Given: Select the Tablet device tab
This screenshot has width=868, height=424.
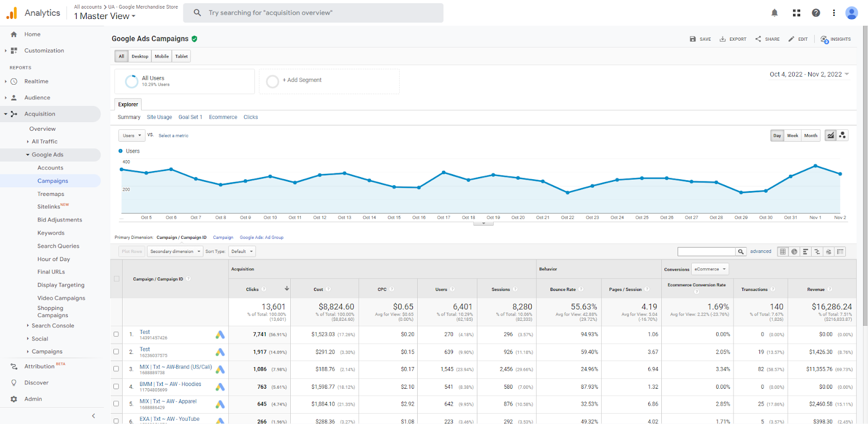Looking at the screenshot, I should click(x=181, y=56).
